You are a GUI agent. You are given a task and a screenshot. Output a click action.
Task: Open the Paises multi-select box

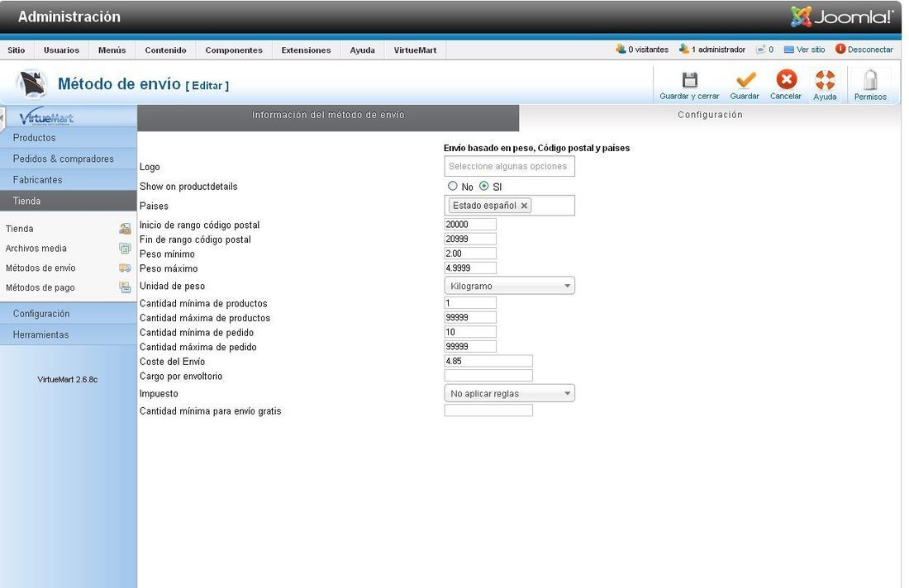(509, 206)
